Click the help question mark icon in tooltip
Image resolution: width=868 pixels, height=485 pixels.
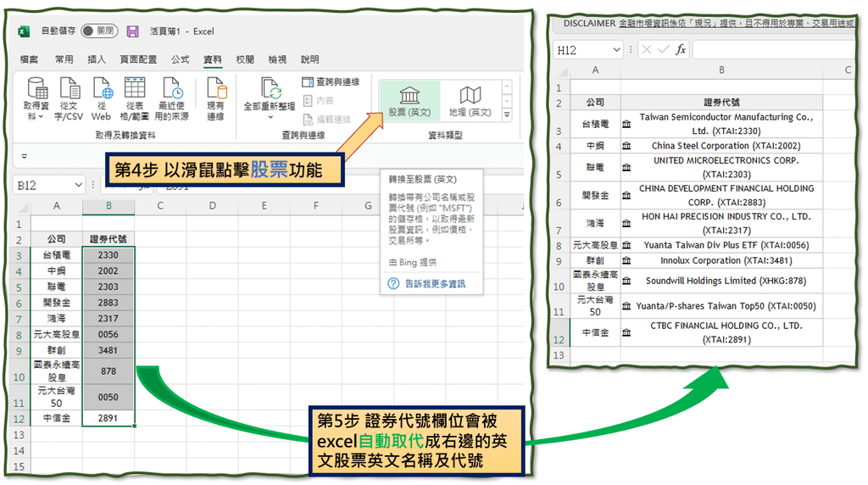[393, 284]
